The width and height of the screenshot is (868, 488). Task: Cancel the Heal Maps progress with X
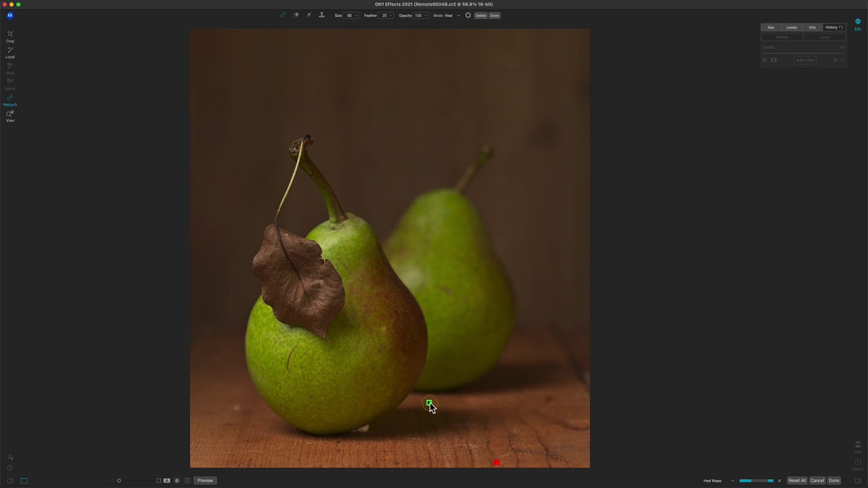pyautogui.click(x=779, y=481)
